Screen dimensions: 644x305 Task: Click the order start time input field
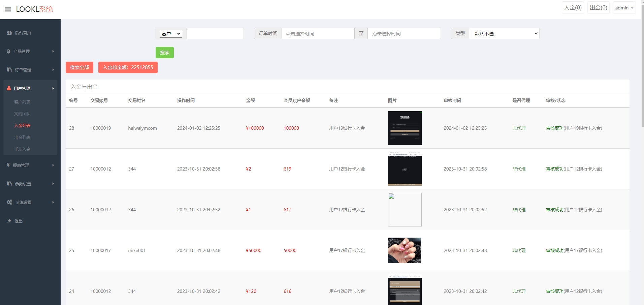pos(317,34)
